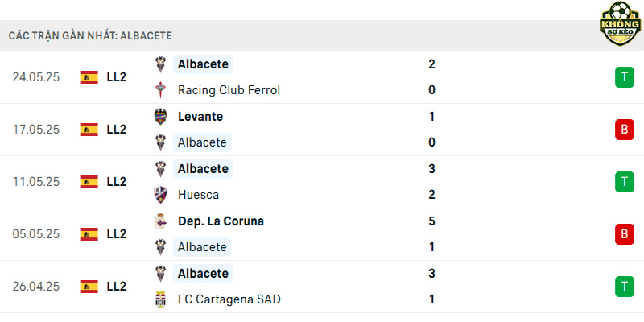Click green T badge for Huesca match
This screenshot has width=644, height=322.
625,182
